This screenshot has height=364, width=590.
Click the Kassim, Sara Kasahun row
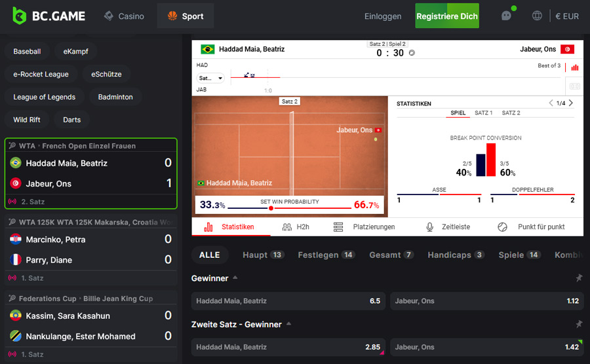click(x=90, y=316)
